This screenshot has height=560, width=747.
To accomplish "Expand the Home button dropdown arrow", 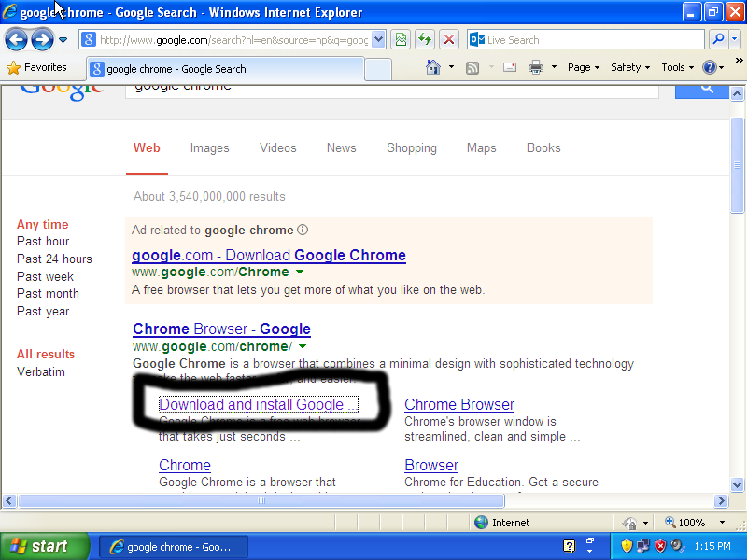I will (x=451, y=67).
